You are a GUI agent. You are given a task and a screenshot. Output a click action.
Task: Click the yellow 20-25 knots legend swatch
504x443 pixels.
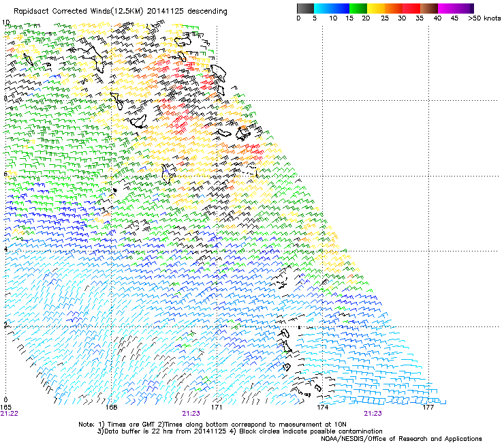tap(376, 8)
